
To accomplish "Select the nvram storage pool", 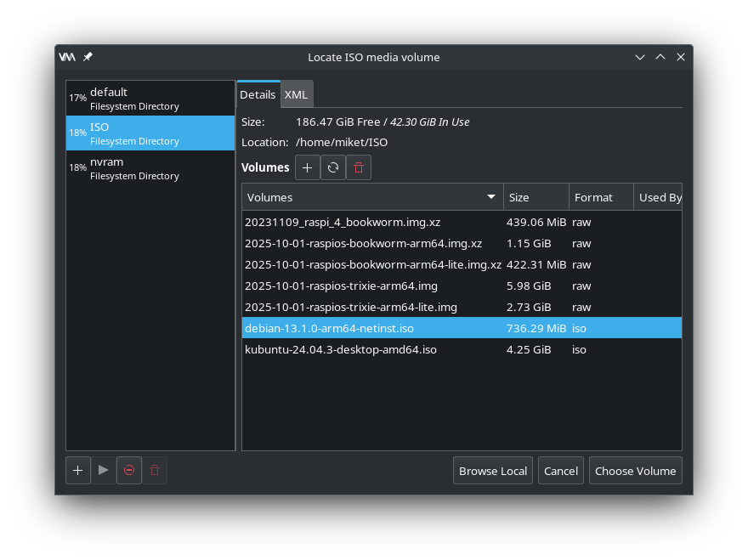I will point(150,168).
